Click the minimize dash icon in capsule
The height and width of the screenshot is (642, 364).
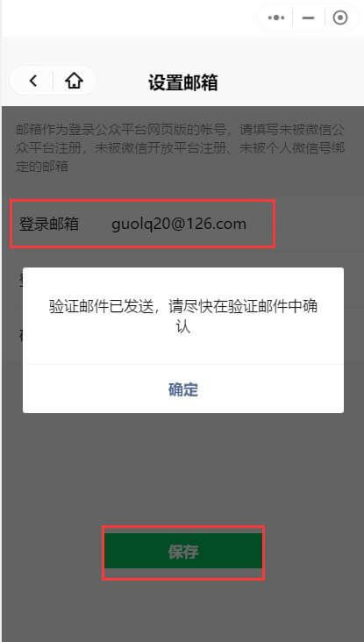tap(309, 18)
